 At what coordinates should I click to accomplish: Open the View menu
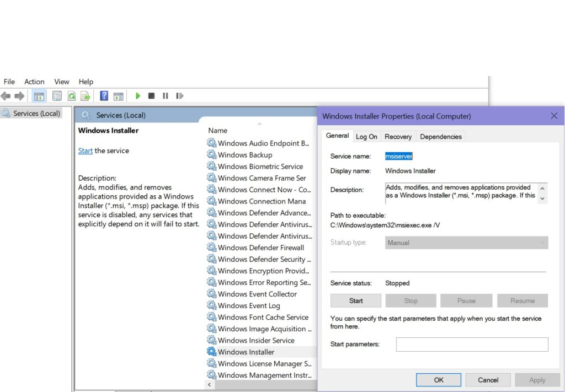pos(62,82)
